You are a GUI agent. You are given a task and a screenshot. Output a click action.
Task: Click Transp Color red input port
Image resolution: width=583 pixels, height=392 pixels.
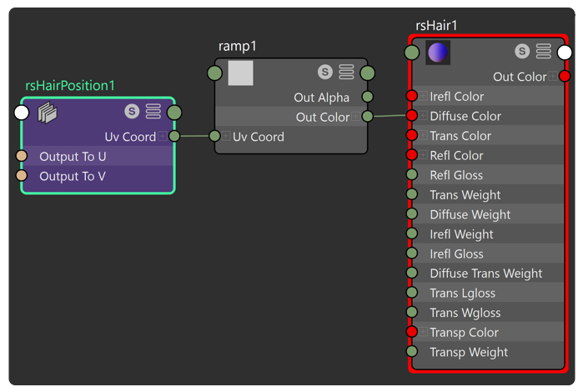pyautogui.click(x=412, y=331)
